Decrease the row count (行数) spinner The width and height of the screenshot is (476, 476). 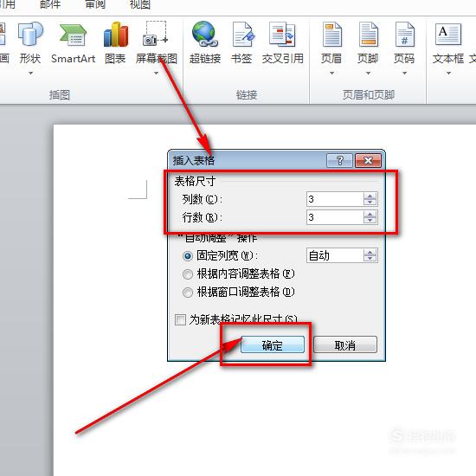370,221
